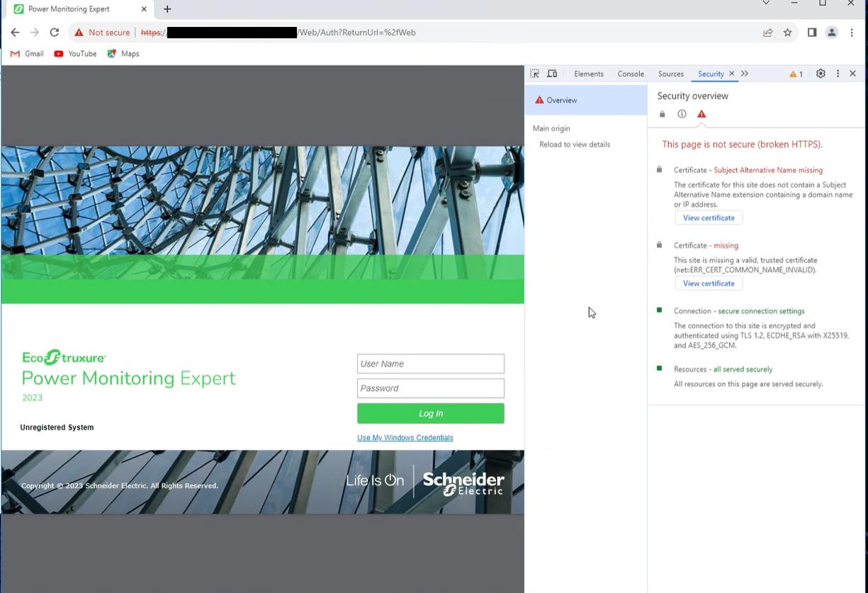
Task: Open the Chrome profile avatar
Action: pos(832,33)
